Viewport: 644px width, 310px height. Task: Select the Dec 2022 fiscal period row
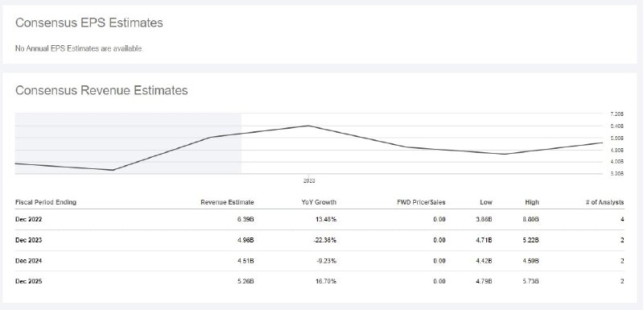tap(320, 220)
